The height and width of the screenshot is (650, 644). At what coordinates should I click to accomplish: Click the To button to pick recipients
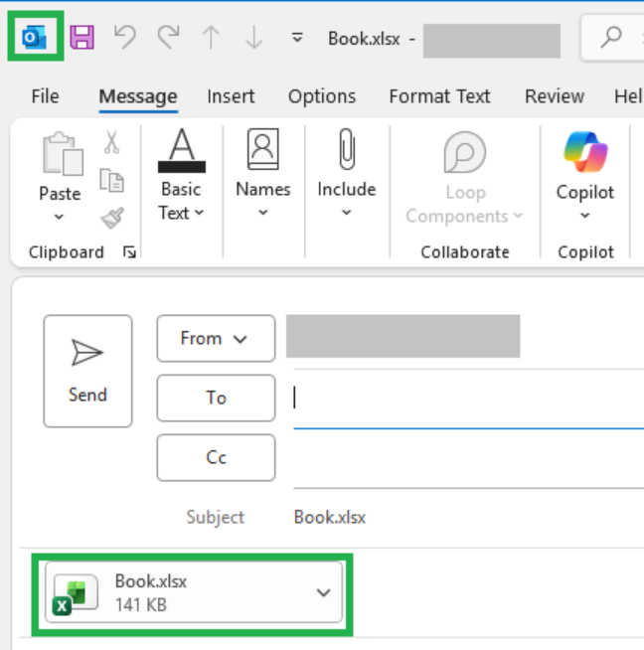216,398
